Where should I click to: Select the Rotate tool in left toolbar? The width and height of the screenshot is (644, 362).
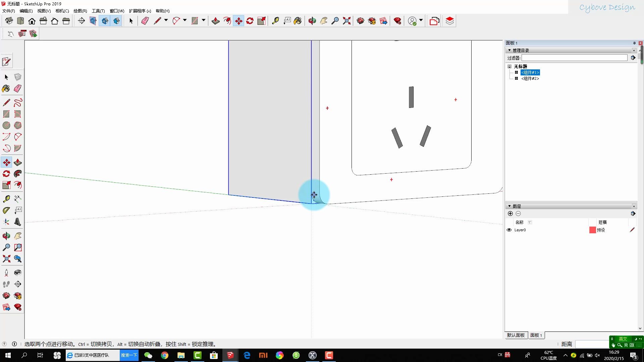[x=6, y=174]
